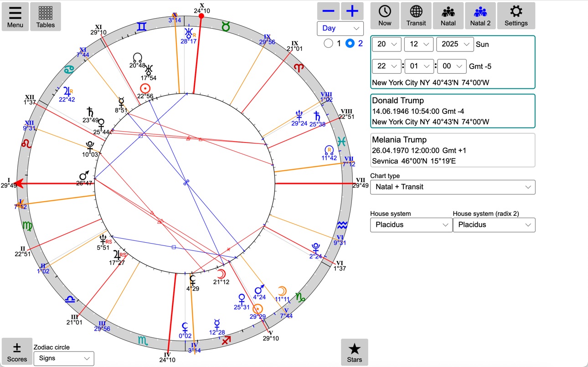Select the Melania Trump natal data box

tap(453, 150)
